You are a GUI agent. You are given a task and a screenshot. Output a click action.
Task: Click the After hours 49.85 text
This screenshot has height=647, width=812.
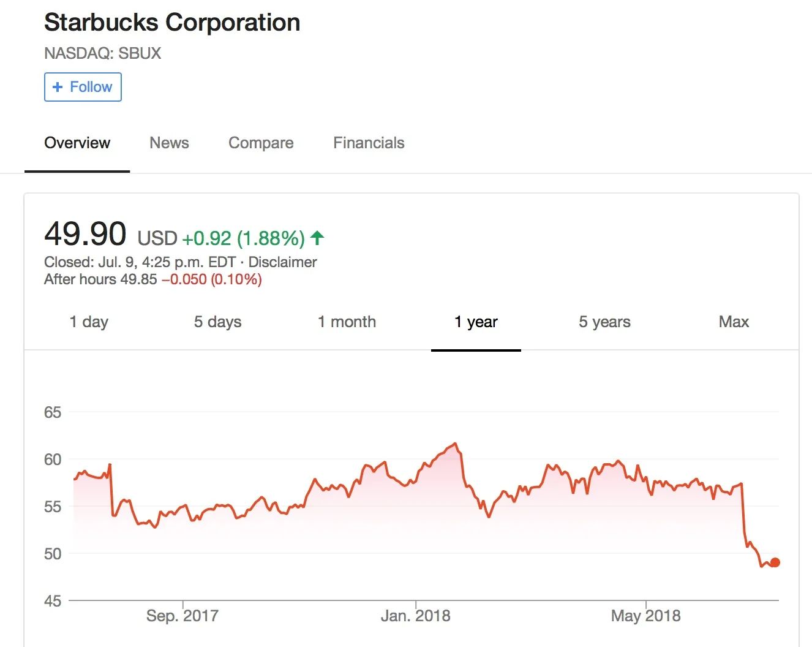point(100,279)
